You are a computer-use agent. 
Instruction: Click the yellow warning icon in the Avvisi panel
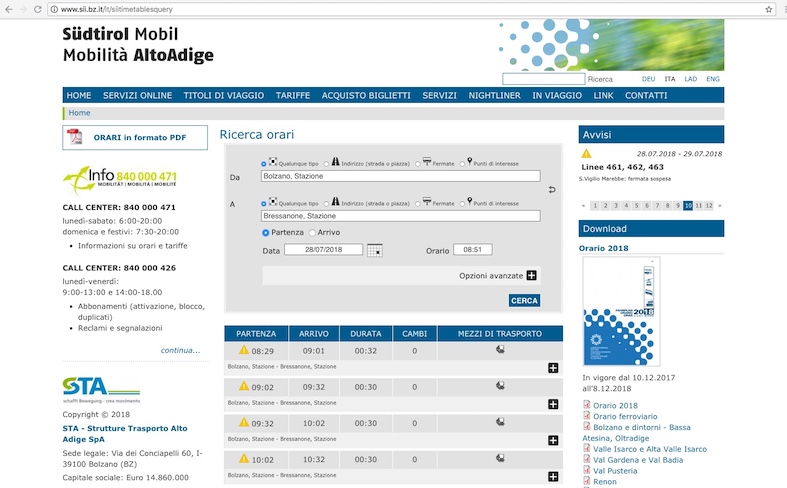[x=586, y=154]
